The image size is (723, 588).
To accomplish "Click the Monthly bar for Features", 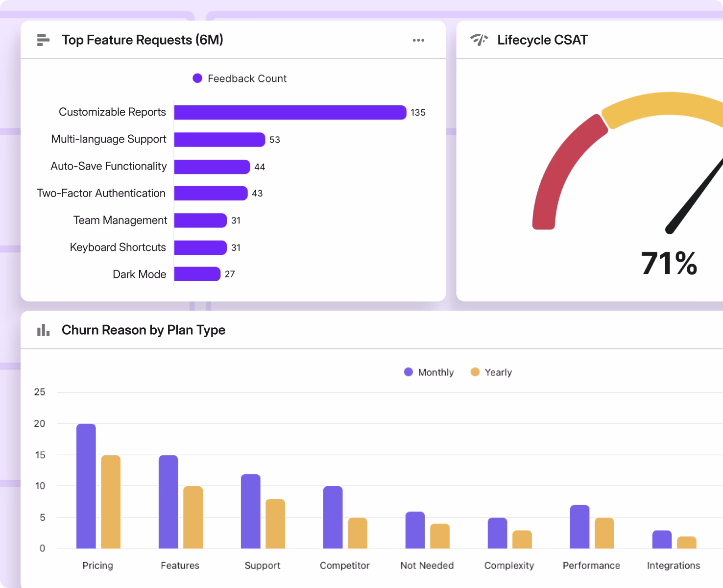I will click(x=169, y=502).
